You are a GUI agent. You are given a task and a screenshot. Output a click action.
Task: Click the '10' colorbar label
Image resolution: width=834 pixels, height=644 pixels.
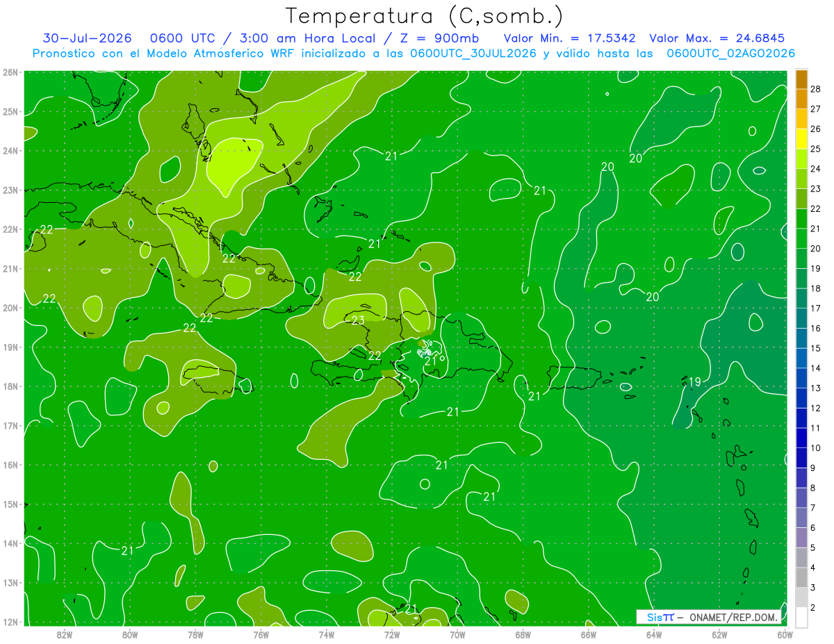[816, 448]
